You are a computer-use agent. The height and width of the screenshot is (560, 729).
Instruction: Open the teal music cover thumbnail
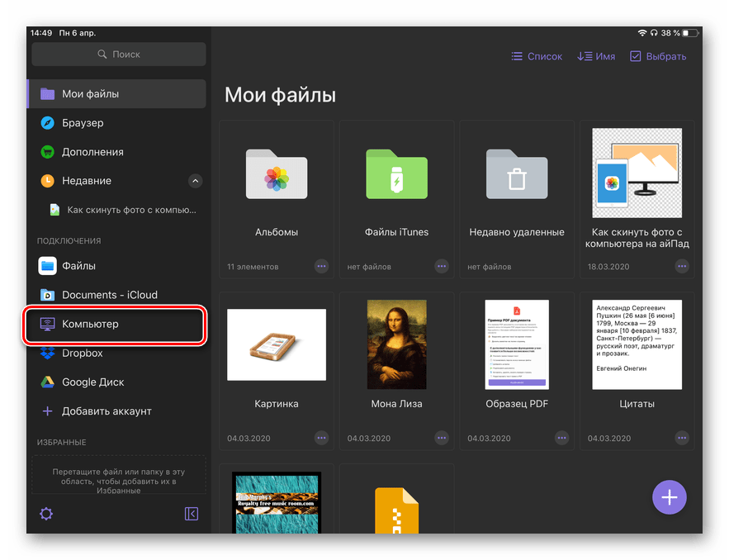pyautogui.click(x=277, y=503)
